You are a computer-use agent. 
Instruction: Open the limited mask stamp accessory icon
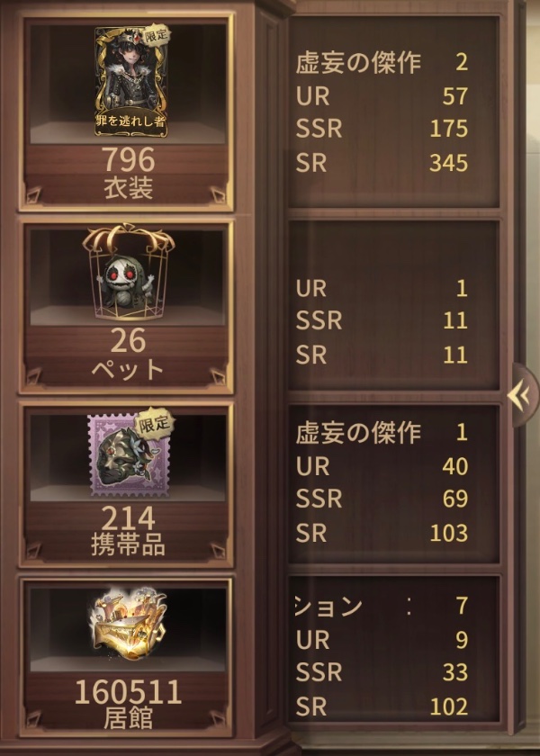point(130,455)
